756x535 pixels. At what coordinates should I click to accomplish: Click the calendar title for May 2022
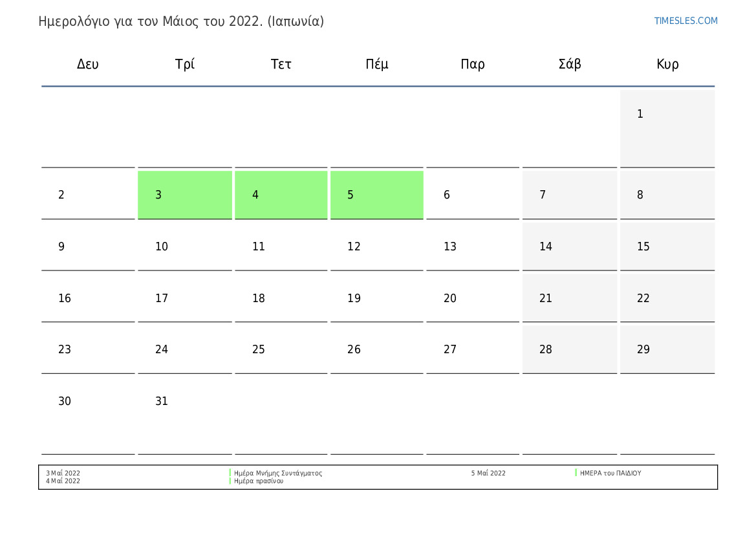tap(181, 21)
